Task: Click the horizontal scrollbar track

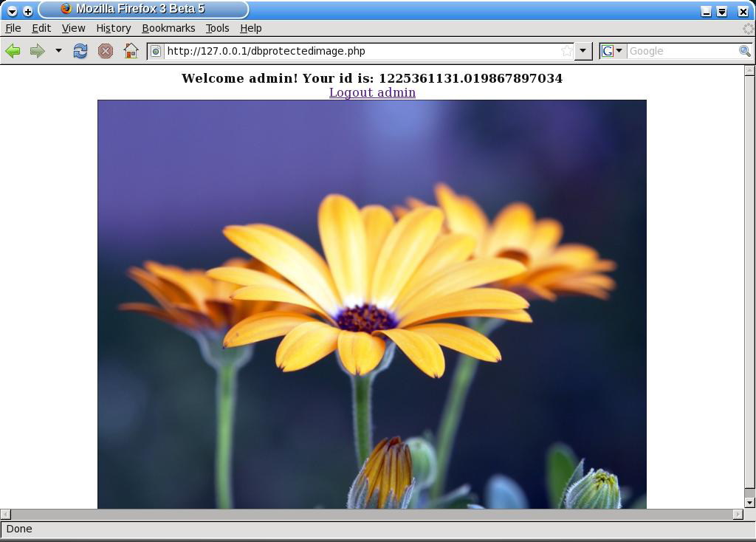Action: [372, 514]
